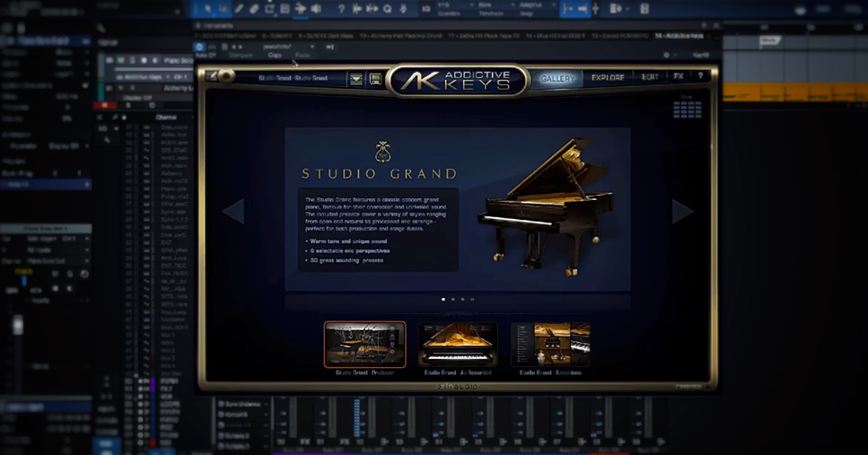Click the question mark help button
This screenshot has width=868, height=455.
700,78
